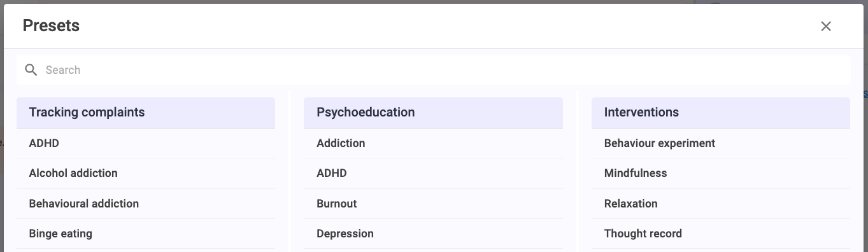868x252 pixels.
Task: Click the Psychoeducation column header
Action: pos(433,113)
